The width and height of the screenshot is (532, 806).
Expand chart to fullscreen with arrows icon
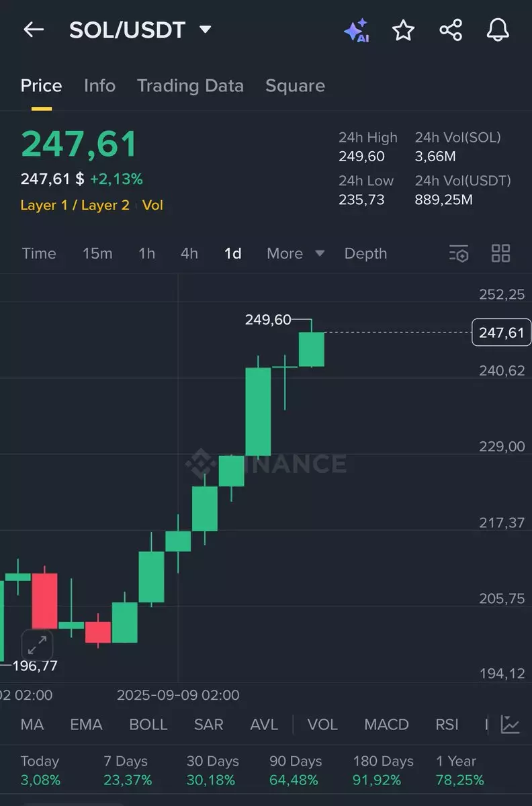tap(37, 646)
